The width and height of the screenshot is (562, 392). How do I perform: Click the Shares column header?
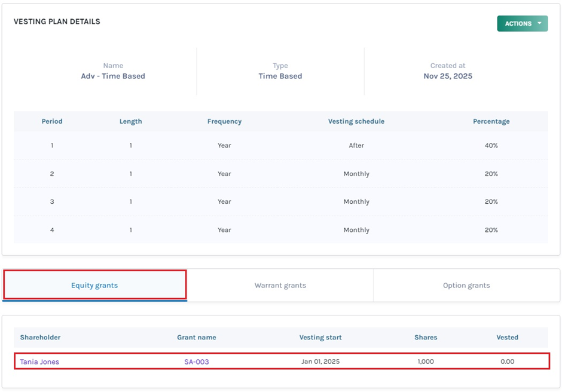(x=426, y=338)
